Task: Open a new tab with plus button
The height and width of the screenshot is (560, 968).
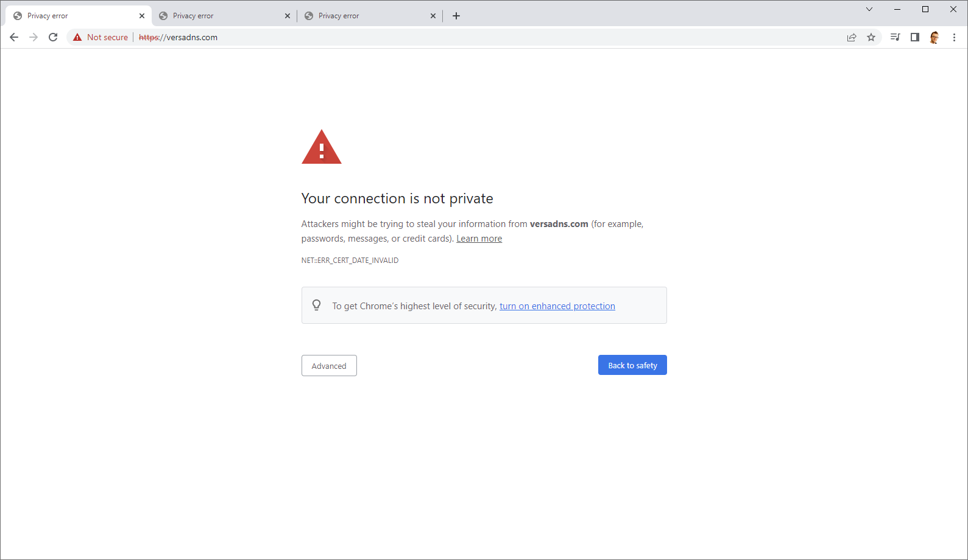Action: pos(456,16)
